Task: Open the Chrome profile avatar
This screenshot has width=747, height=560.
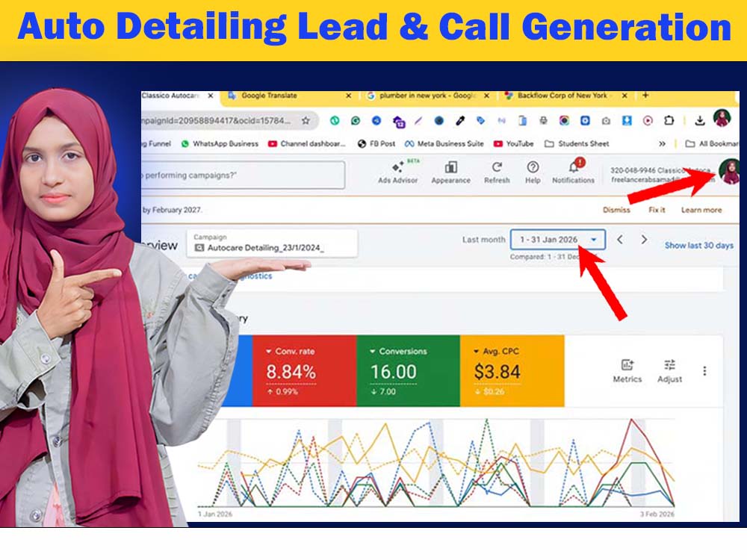Action: pyautogui.click(x=722, y=118)
